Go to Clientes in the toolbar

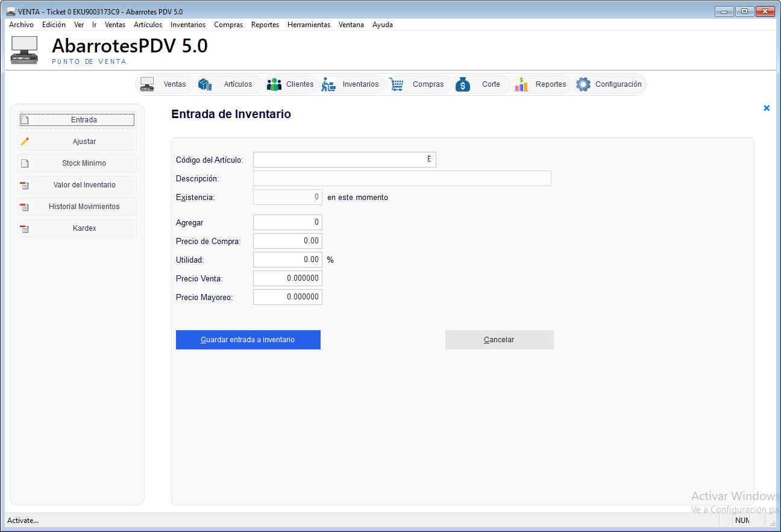tap(290, 84)
